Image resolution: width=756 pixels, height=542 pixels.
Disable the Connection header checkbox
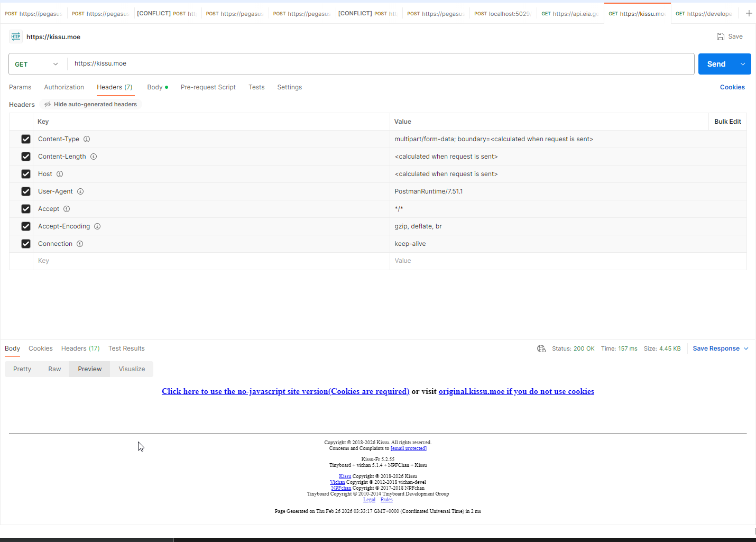coord(26,244)
